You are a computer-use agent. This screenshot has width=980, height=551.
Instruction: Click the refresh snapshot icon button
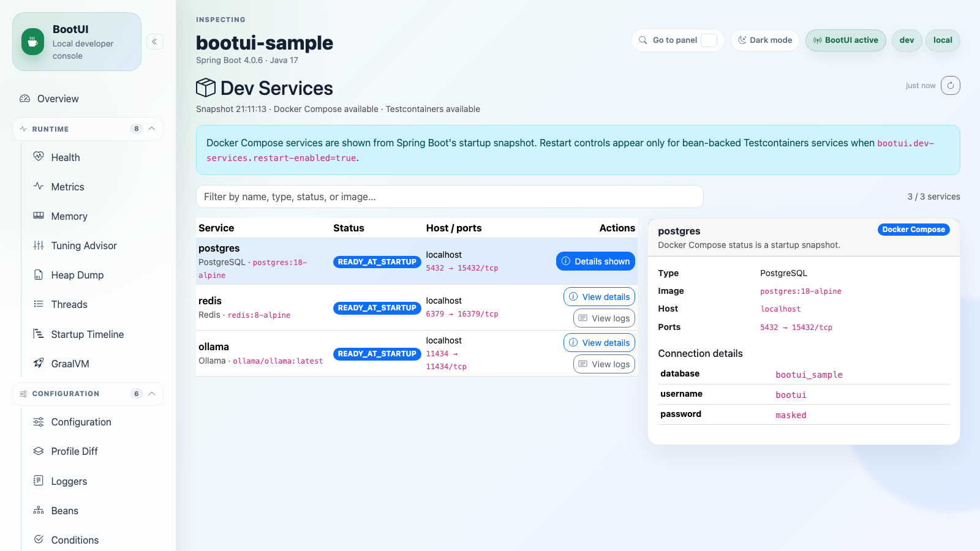pyautogui.click(x=951, y=86)
